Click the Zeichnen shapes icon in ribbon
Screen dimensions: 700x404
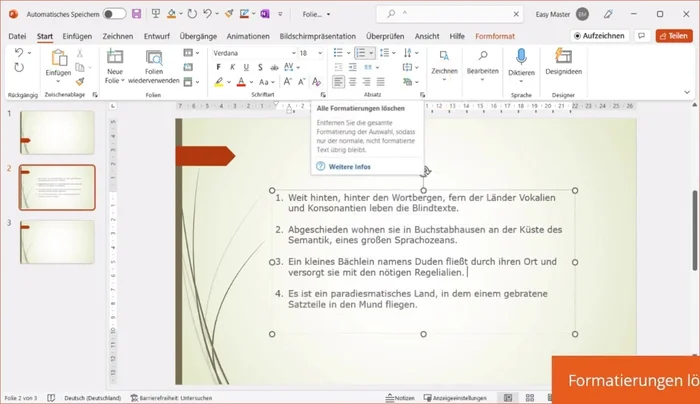point(444,56)
